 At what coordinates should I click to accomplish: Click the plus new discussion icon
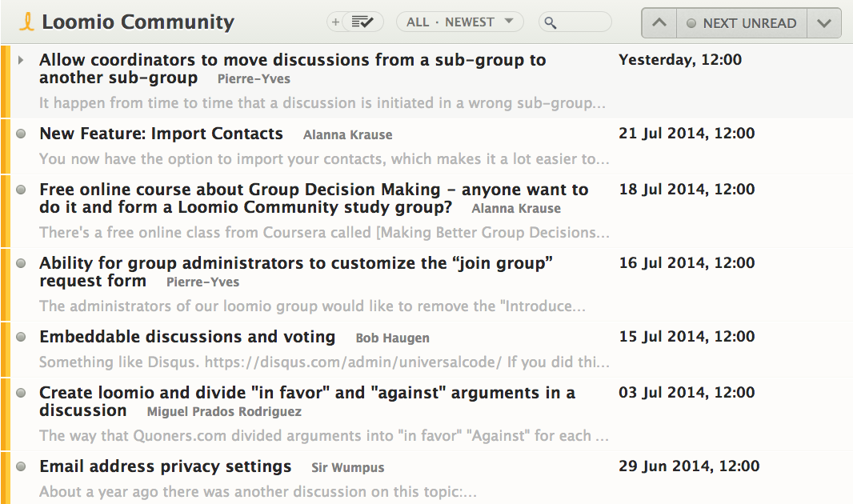(x=335, y=22)
